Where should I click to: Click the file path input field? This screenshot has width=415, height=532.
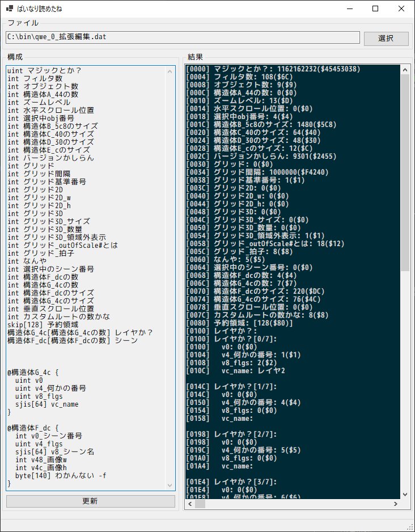coord(183,37)
